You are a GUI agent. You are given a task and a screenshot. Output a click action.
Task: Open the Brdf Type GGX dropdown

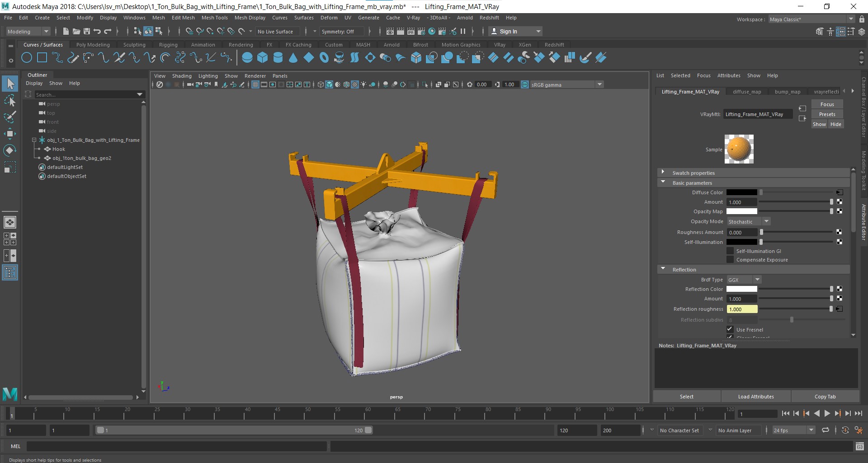click(x=744, y=280)
